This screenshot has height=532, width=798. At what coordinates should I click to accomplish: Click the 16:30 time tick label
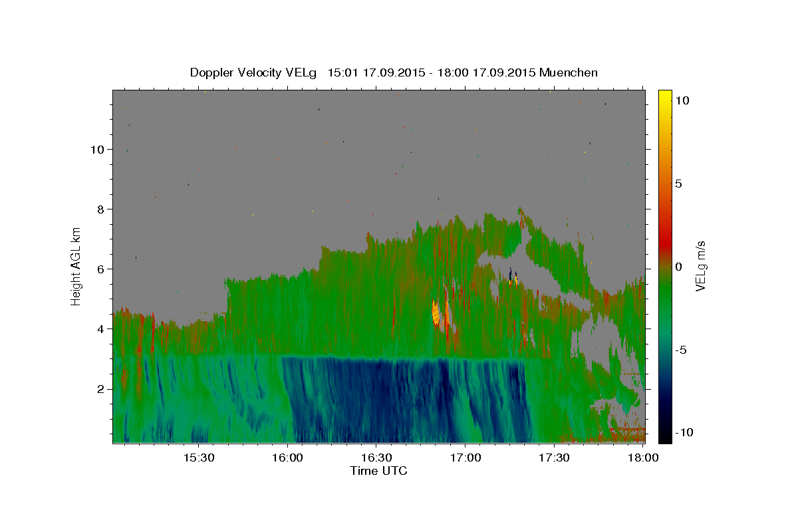376,458
